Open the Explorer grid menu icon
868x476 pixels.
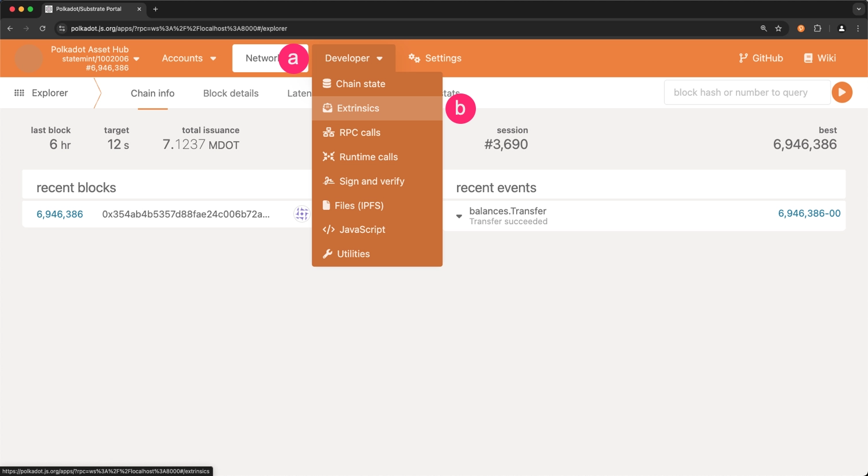point(19,92)
